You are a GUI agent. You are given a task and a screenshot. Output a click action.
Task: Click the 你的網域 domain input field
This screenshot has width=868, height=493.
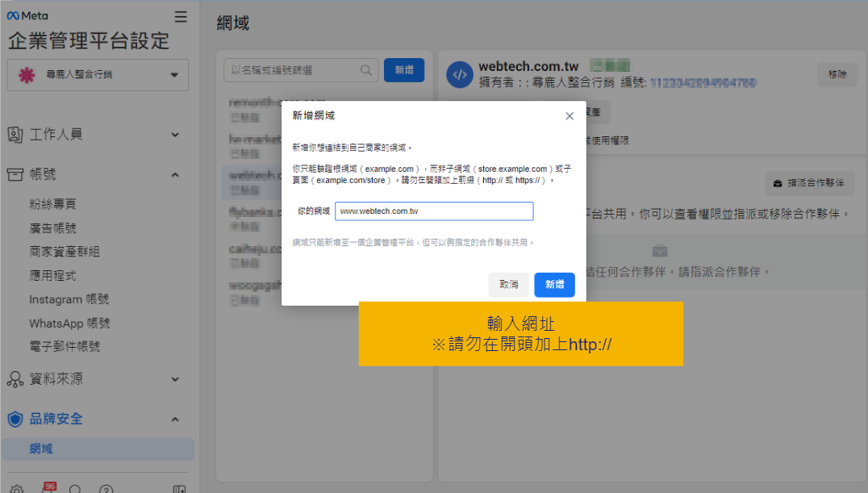(x=433, y=211)
